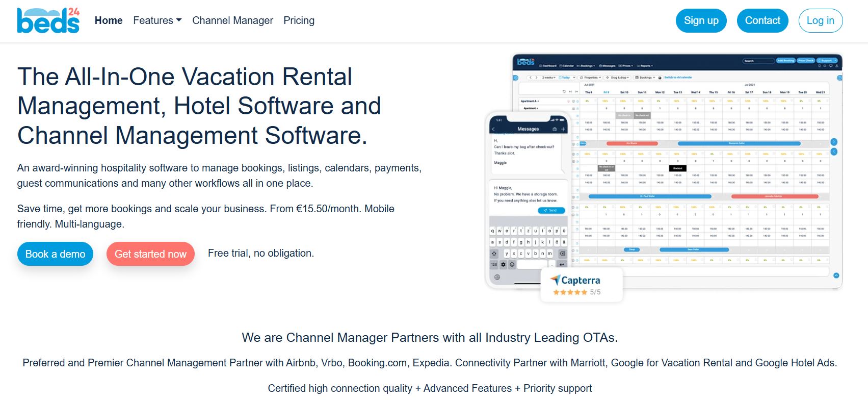Click the blue left-arrow circle on the calendar edge

pyautogui.click(x=834, y=152)
